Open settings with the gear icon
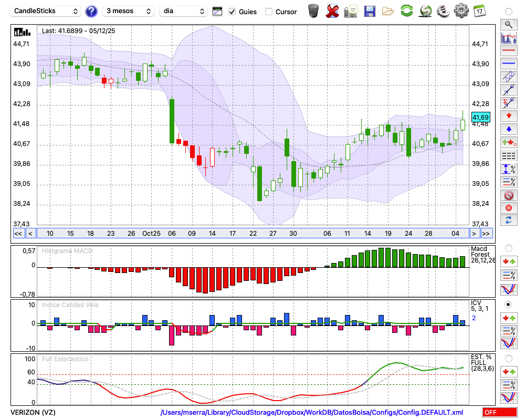Image resolution: width=525 pixels, height=420 pixels. (x=461, y=10)
